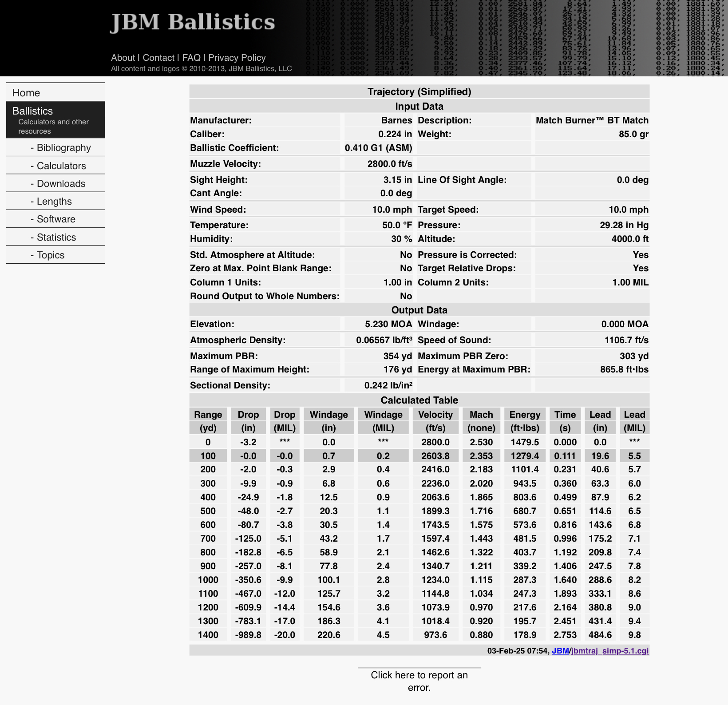Open the FAQ link in header
728x705 pixels.
(x=191, y=58)
